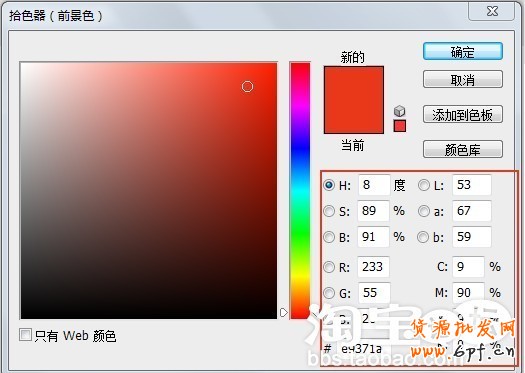The width and height of the screenshot is (525, 373).
Task: Select the Lab a radio button
Action: pyautogui.click(x=424, y=211)
